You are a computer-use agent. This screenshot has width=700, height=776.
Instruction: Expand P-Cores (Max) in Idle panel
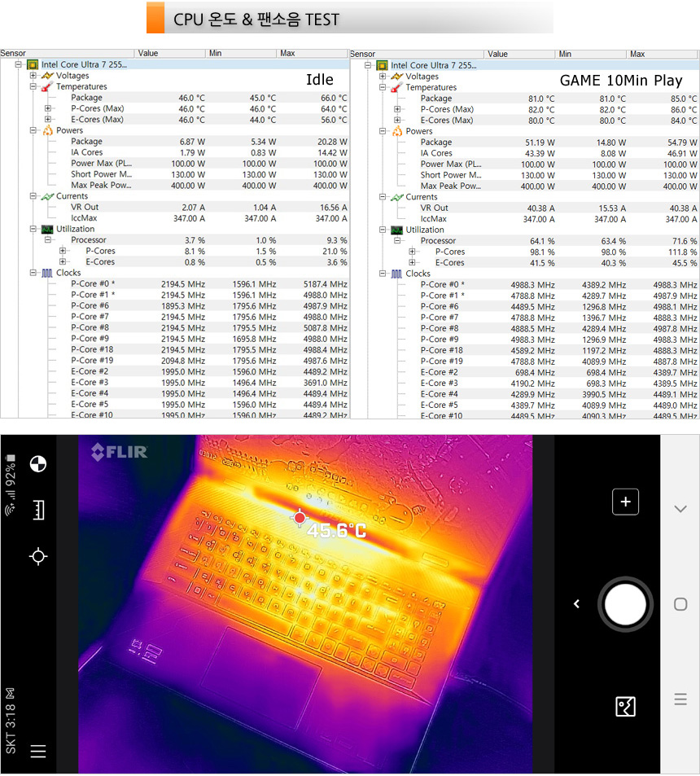click(48, 108)
